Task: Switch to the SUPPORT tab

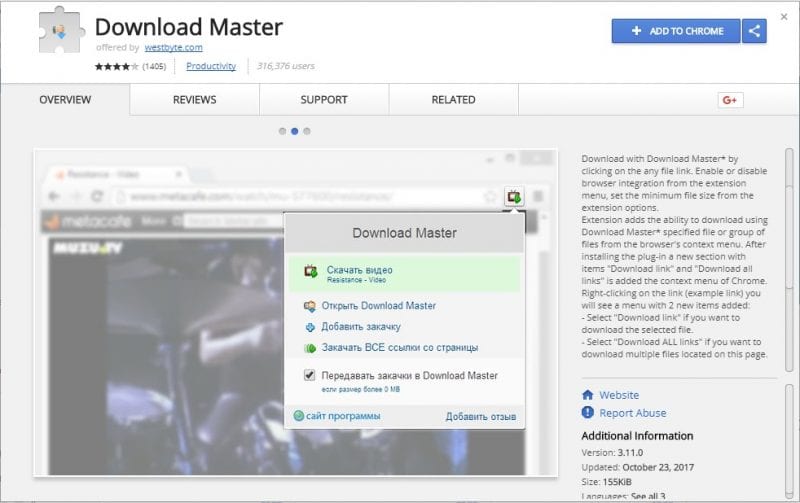Action: click(x=324, y=100)
